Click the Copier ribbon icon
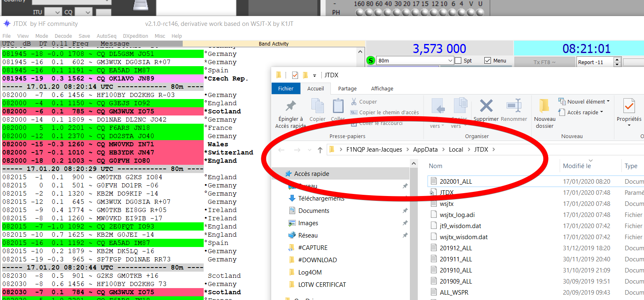644x300 pixels. (317, 106)
